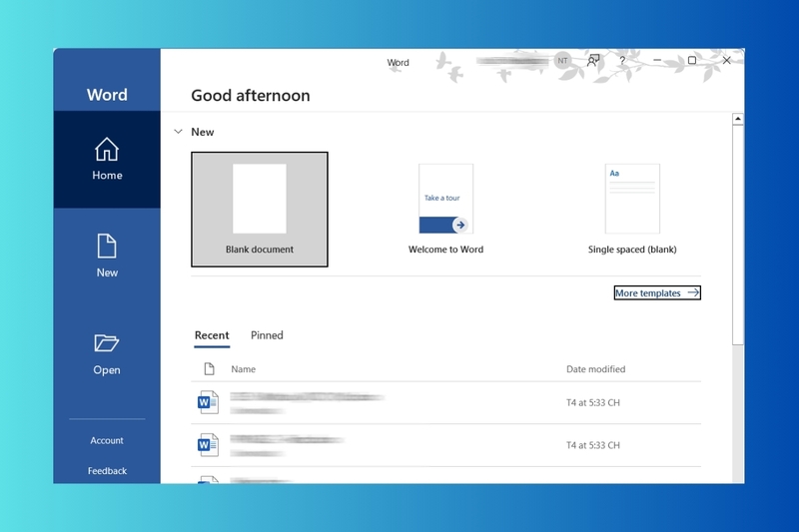Open the feedback person icon in title bar
Screen dimensions: 799x532
click(x=593, y=61)
